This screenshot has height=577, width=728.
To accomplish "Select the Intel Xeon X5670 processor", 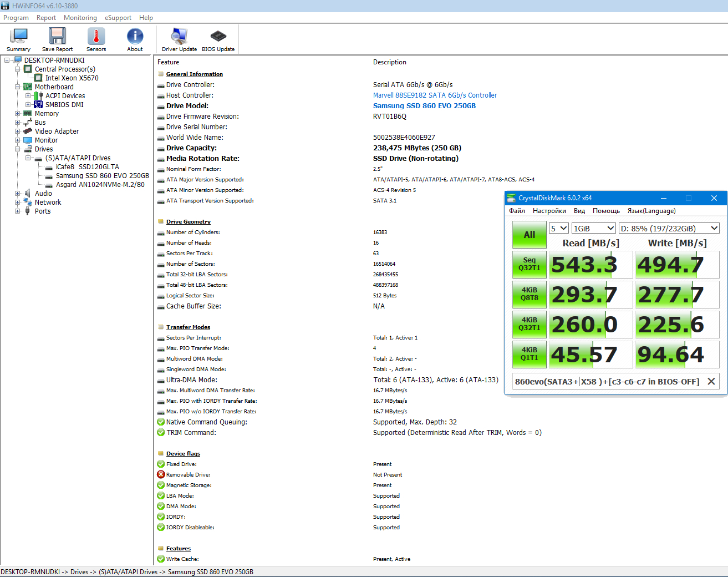I will coord(72,78).
